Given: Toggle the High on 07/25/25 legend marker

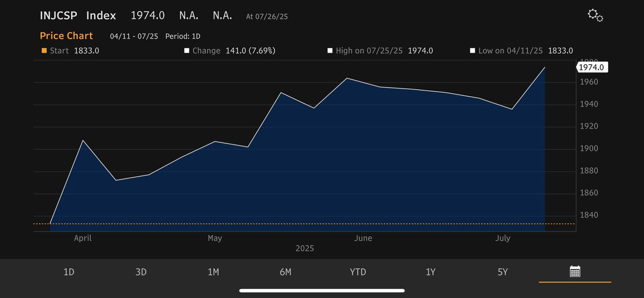Looking at the screenshot, I should [330, 51].
